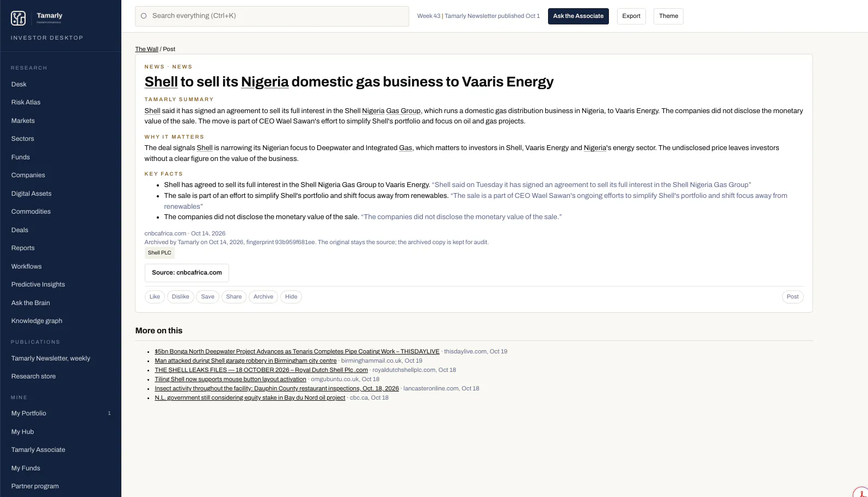Click the Nigeria link in the headline
This screenshot has height=497, width=868.
click(264, 82)
